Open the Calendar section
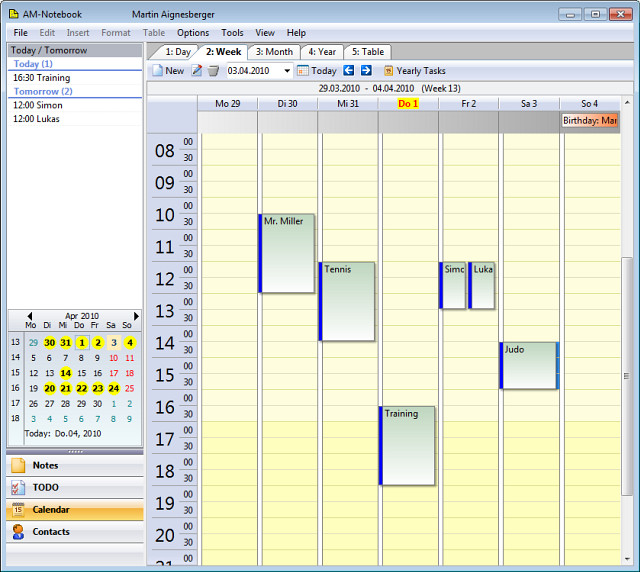 pos(75,510)
